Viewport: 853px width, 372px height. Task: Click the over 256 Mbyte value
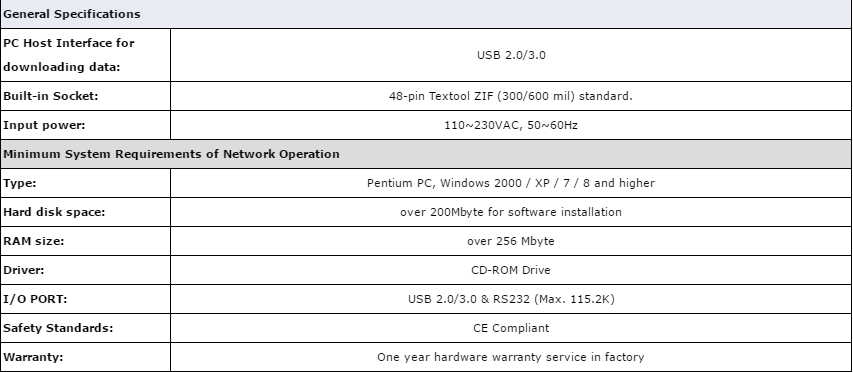pyautogui.click(x=511, y=241)
